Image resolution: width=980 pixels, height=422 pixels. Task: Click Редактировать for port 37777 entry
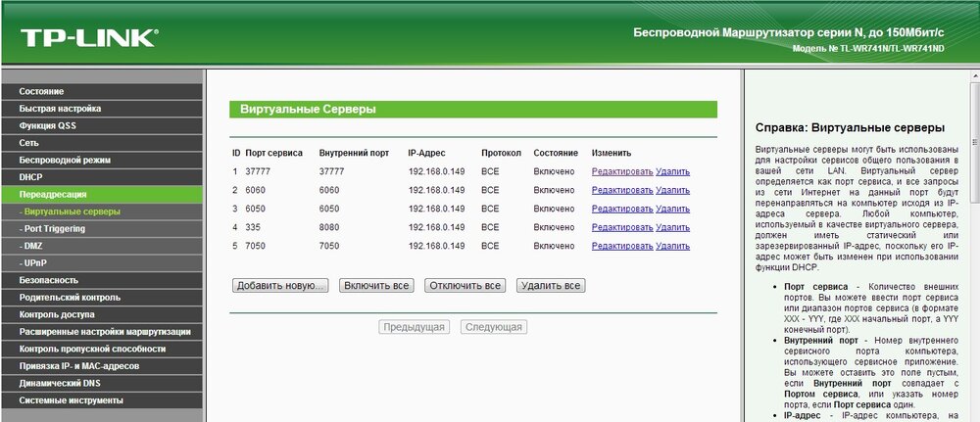622,171
